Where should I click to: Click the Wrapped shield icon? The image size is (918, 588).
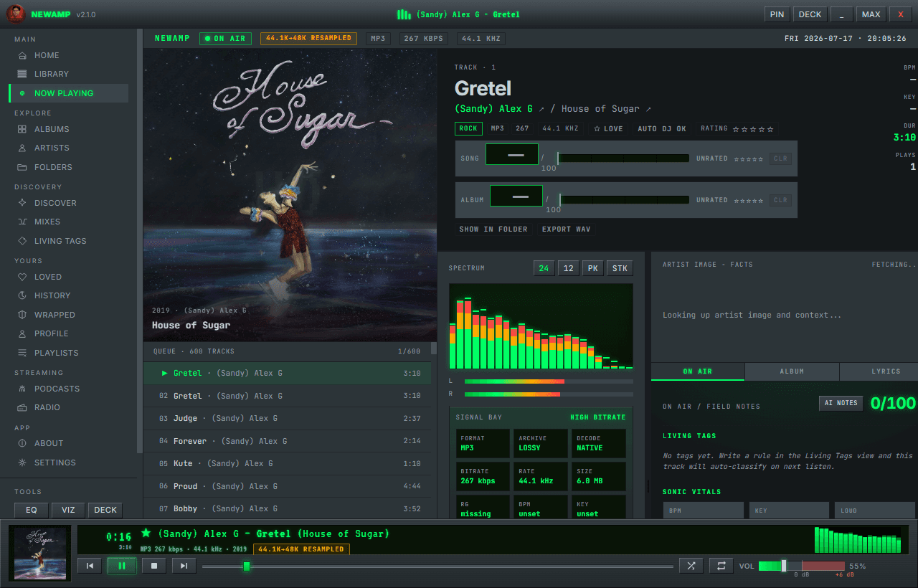point(22,315)
